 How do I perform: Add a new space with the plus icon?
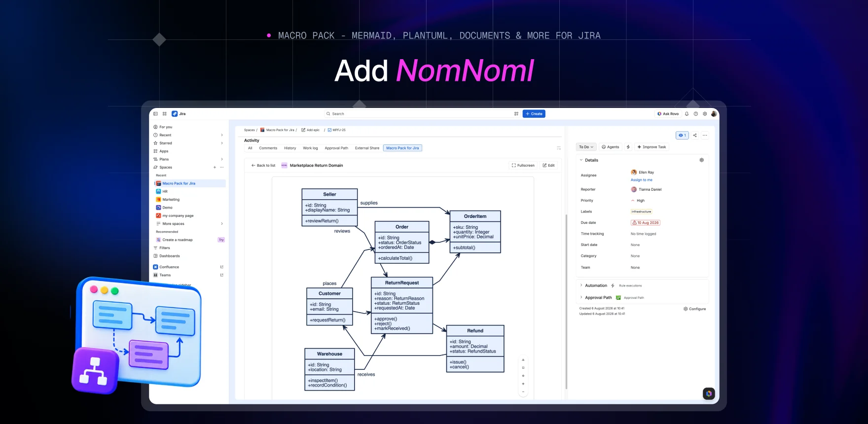pos(215,167)
